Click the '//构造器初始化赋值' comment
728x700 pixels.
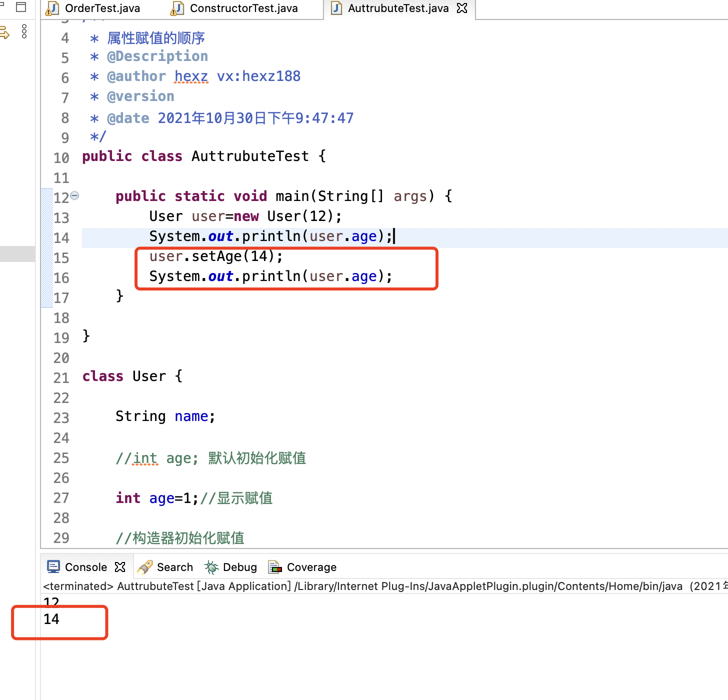[x=180, y=538]
